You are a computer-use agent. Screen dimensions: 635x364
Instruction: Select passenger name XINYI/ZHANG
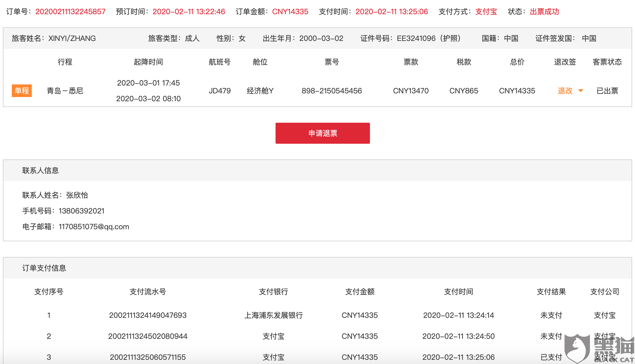pyautogui.click(x=72, y=38)
